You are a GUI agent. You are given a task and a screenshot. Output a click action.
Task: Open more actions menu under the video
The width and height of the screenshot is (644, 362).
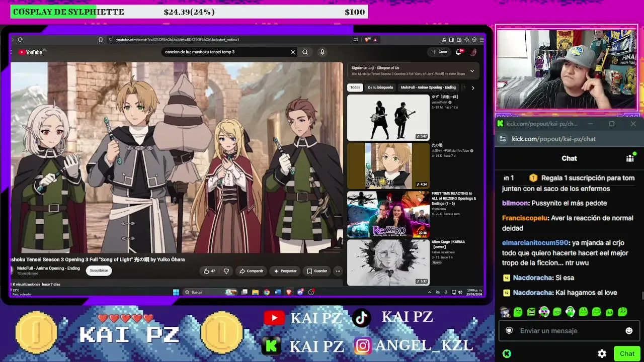tap(338, 271)
